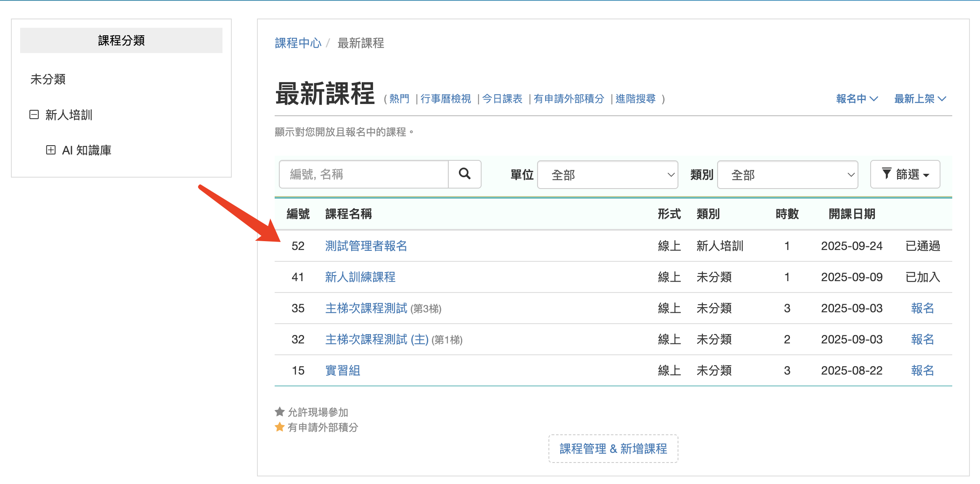Switch to the 熱門 courses view

[399, 99]
